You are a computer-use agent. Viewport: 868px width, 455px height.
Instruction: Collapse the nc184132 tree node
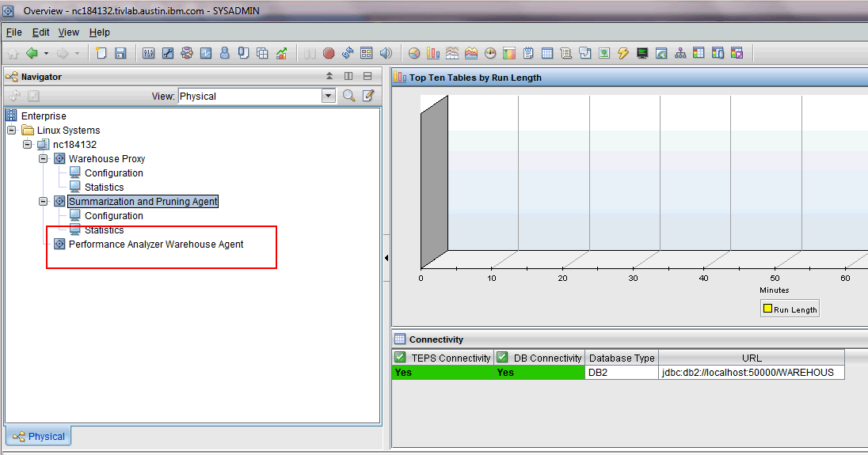click(x=27, y=144)
